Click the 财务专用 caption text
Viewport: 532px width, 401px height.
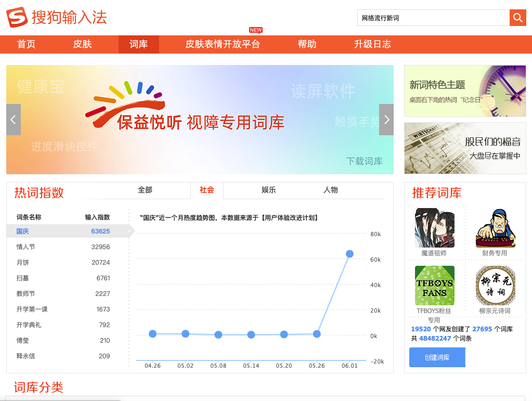click(x=495, y=253)
